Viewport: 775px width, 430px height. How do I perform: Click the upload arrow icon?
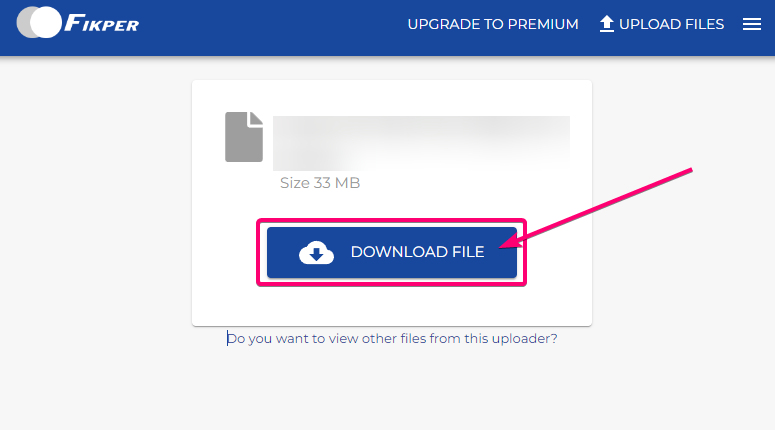click(606, 24)
